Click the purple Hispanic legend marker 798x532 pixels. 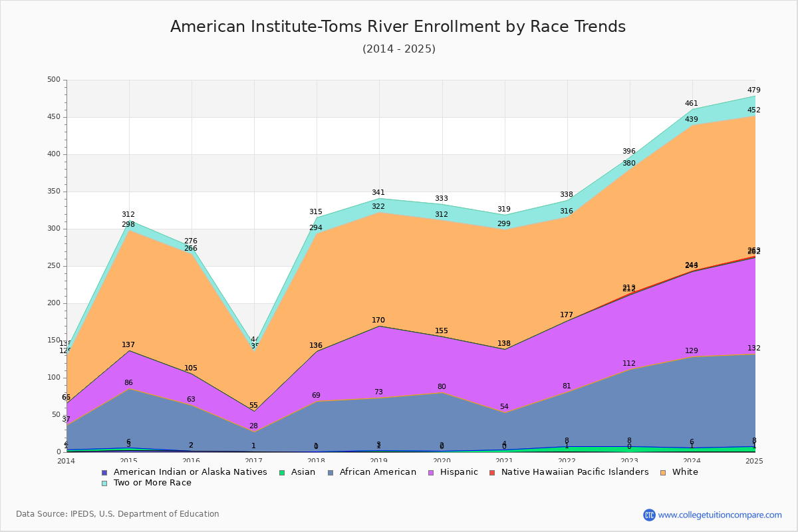[x=432, y=472]
